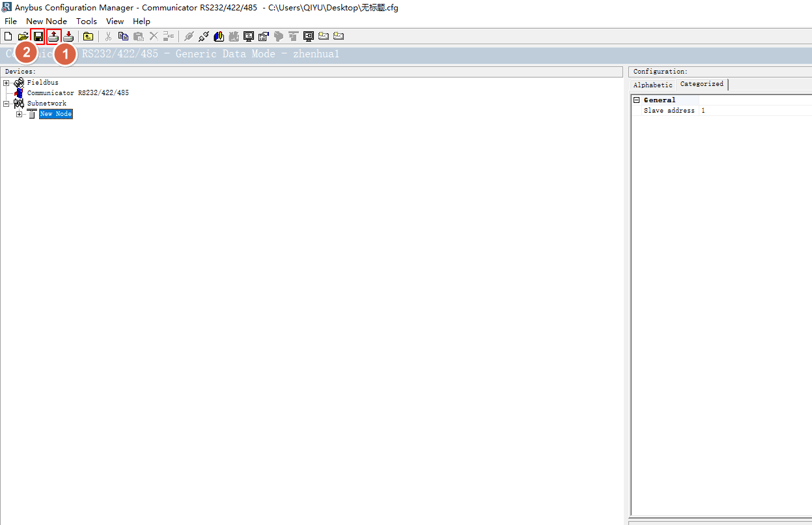Start logging with the blue book icon

click(x=219, y=36)
